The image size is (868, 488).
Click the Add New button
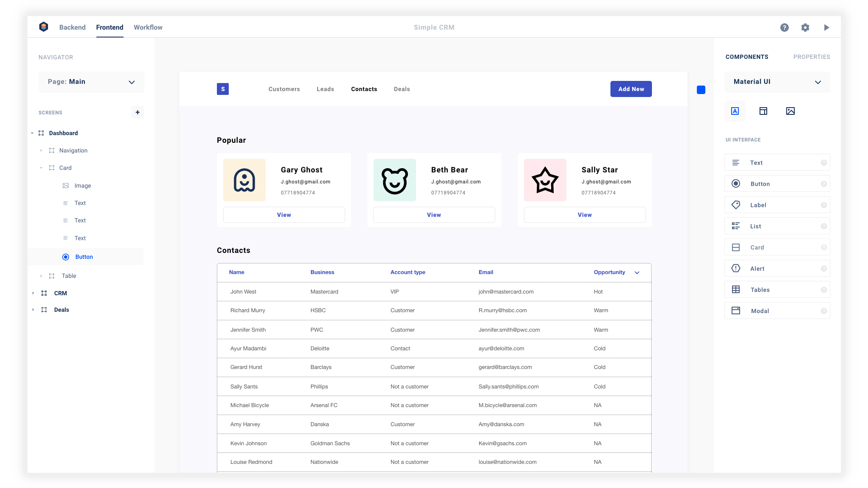click(631, 89)
